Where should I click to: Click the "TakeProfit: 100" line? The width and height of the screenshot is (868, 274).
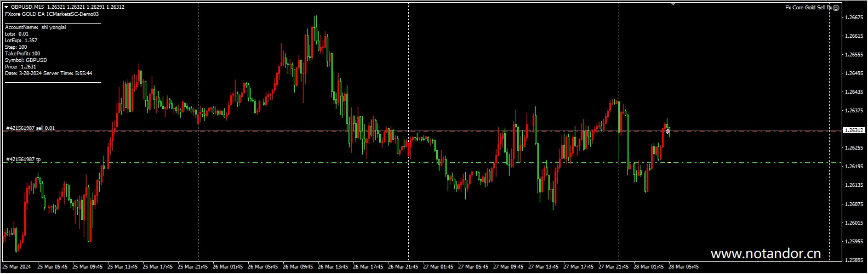22,54
